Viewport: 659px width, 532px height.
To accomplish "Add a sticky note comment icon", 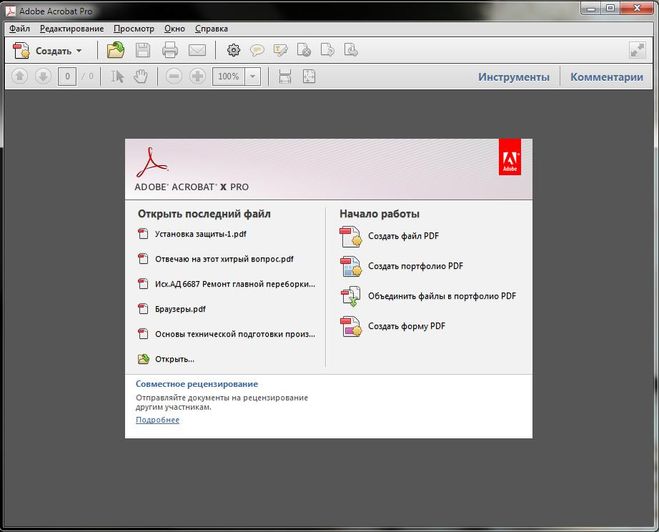I will pos(257,50).
